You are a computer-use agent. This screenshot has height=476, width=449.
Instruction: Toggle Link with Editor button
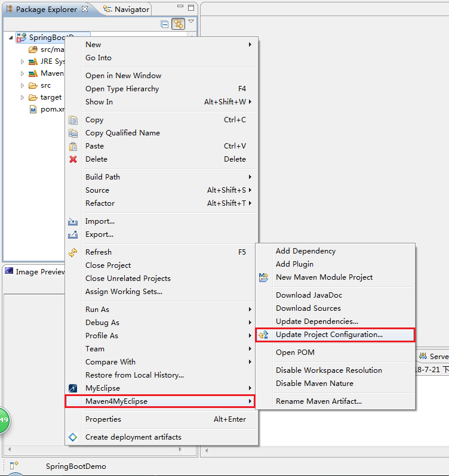coord(178,24)
